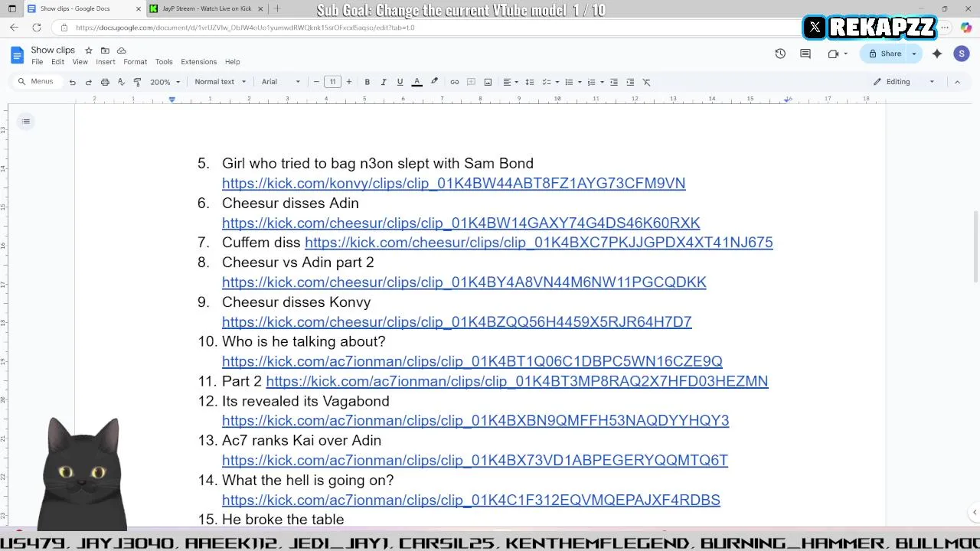
Task: Open the View menu
Action: [80, 62]
